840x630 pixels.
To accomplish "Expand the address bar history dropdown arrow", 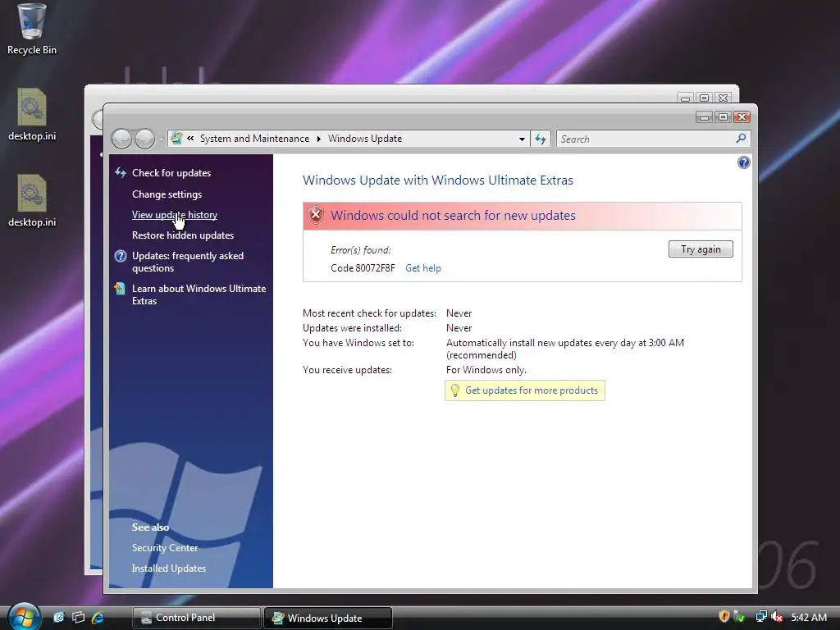I will tap(521, 139).
